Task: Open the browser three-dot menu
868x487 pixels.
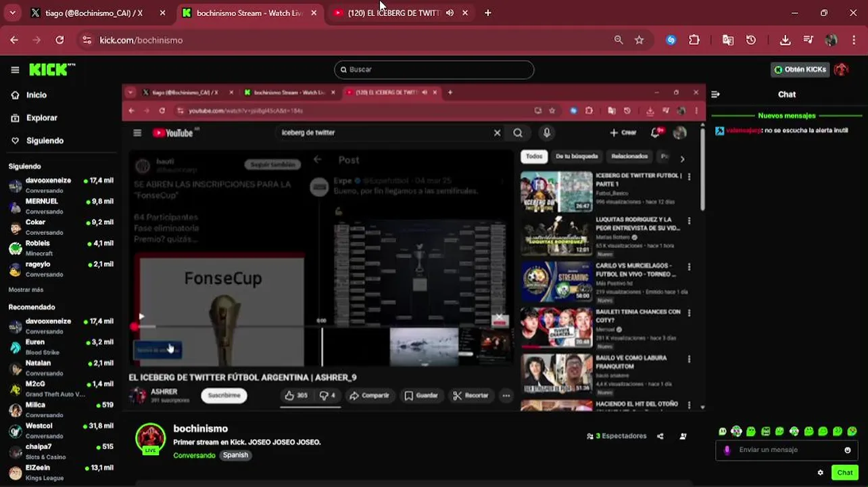Action: [x=853, y=40]
